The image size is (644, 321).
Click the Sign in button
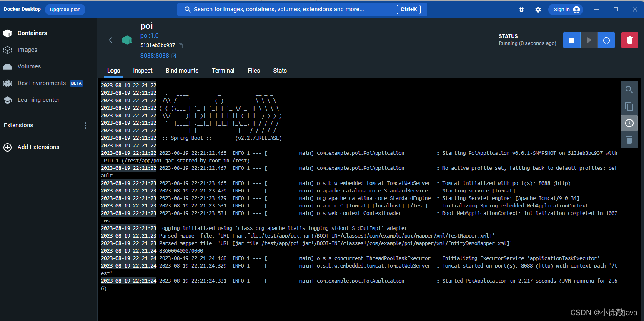pos(566,10)
